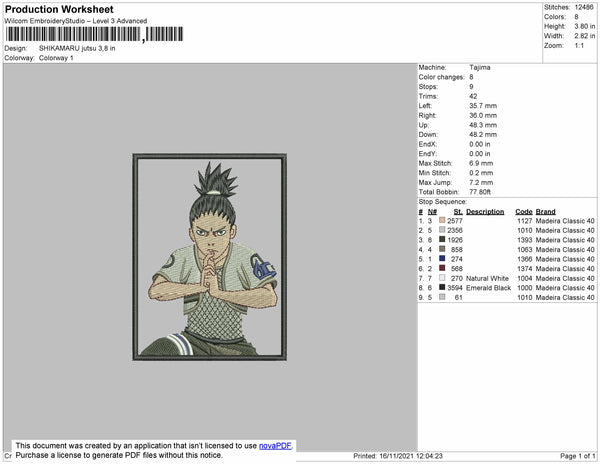
Task: Select the 'Colorway 1' value
Action: click(56, 58)
